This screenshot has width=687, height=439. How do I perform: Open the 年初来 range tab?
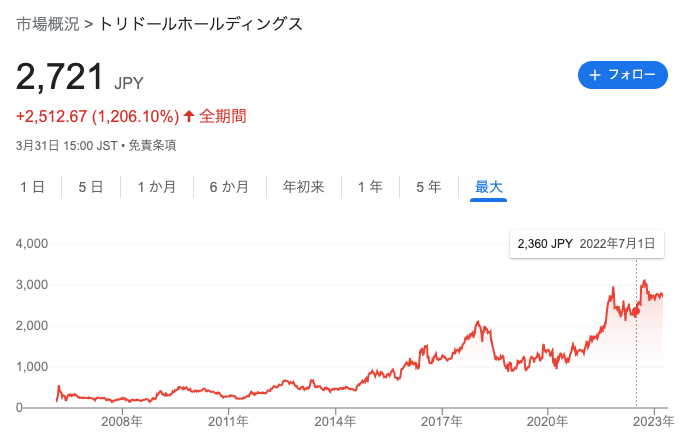[x=303, y=187]
